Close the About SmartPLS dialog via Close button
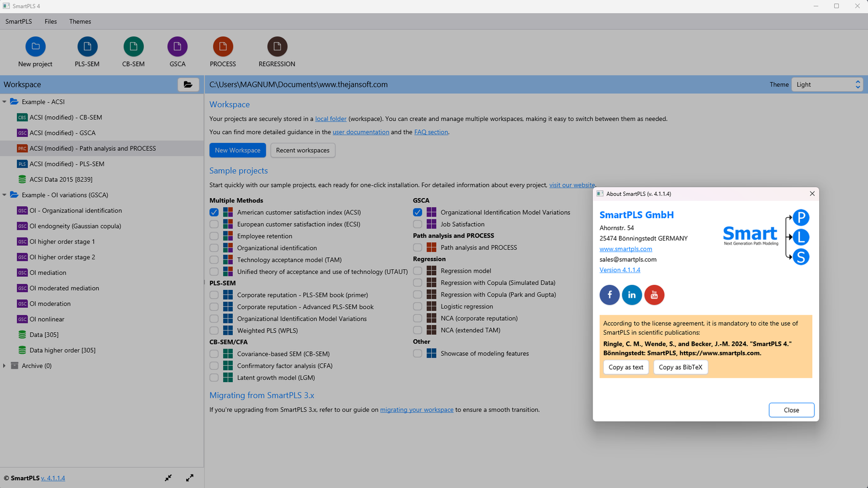Image resolution: width=868 pixels, height=488 pixels. [792, 410]
